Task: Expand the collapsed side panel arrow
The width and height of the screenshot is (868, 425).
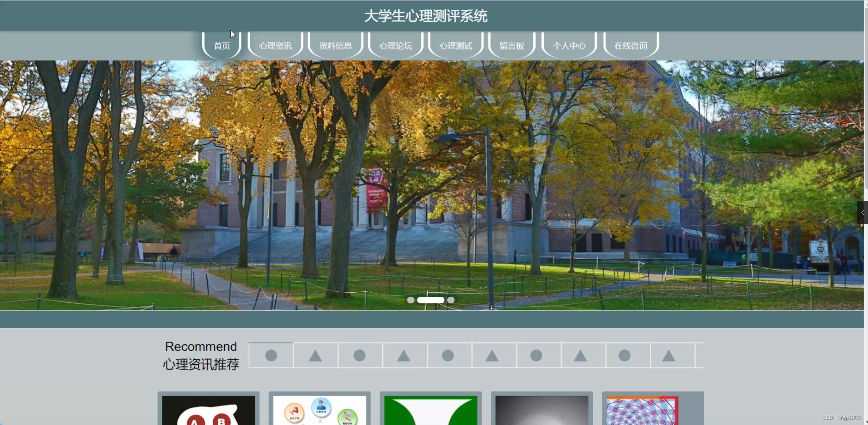Action: pos(862,212)
